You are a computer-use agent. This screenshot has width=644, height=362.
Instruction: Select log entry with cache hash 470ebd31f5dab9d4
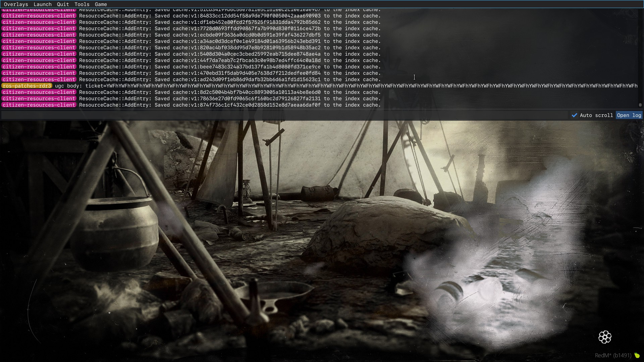point(191,73)
